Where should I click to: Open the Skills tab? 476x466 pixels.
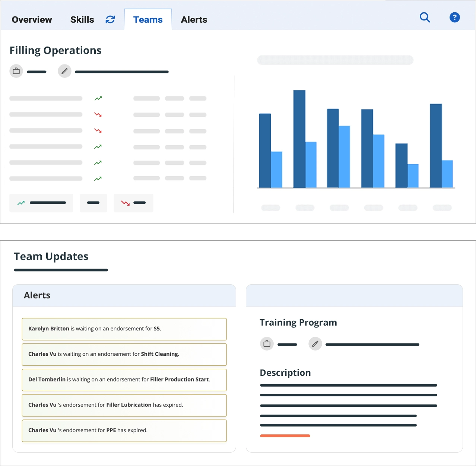pos(82,20)
